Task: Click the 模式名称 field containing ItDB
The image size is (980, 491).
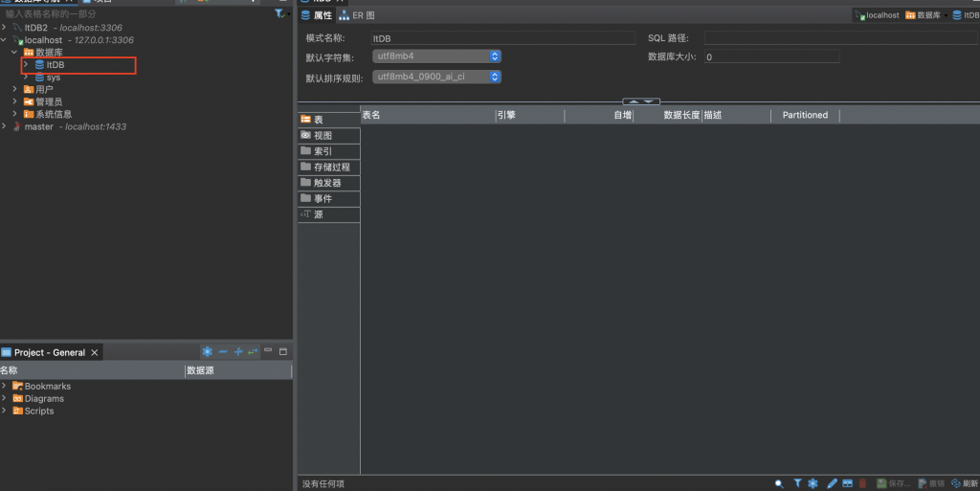Action: 502,38
